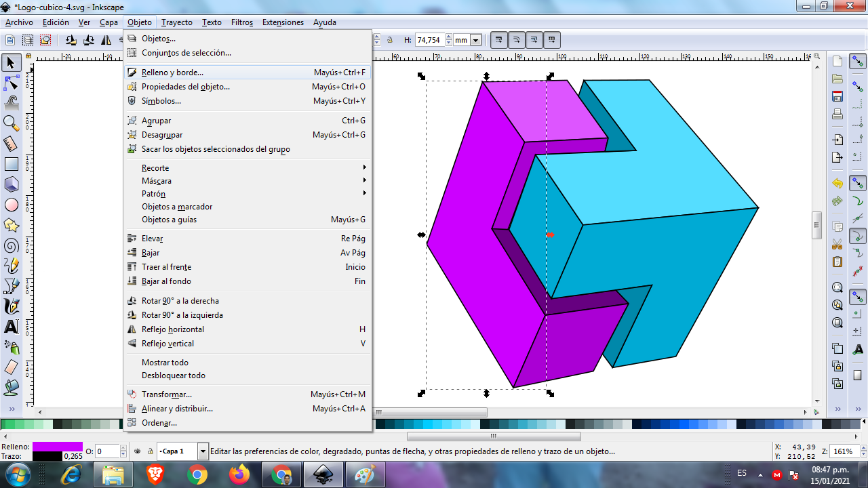Choose Agrupar from Objeto menu
Viewport: 868px width, 488px height.
tap(248, 121)
